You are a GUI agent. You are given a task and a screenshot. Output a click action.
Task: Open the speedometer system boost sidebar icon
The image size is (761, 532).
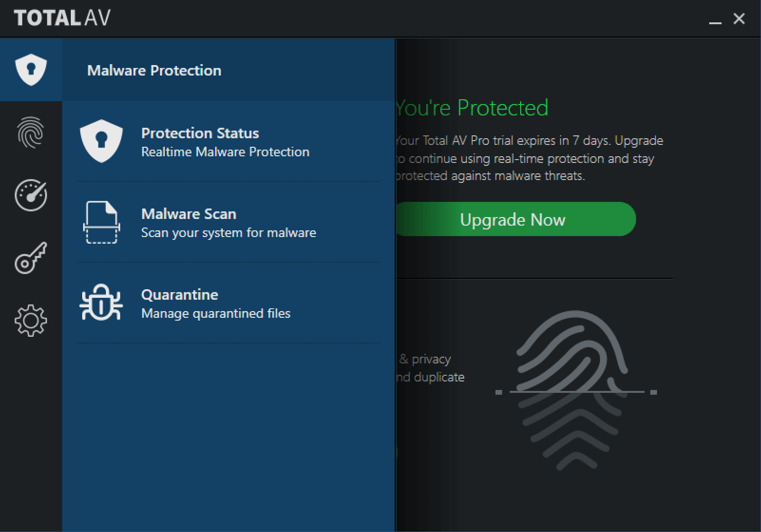(x=31, y=195)
